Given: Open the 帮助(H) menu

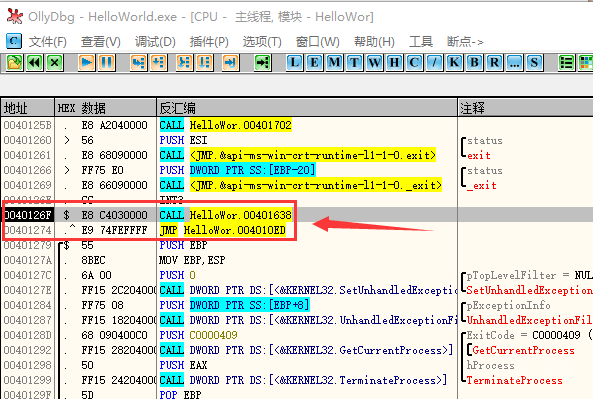Looking at the screenshot, I should [374, 42].
